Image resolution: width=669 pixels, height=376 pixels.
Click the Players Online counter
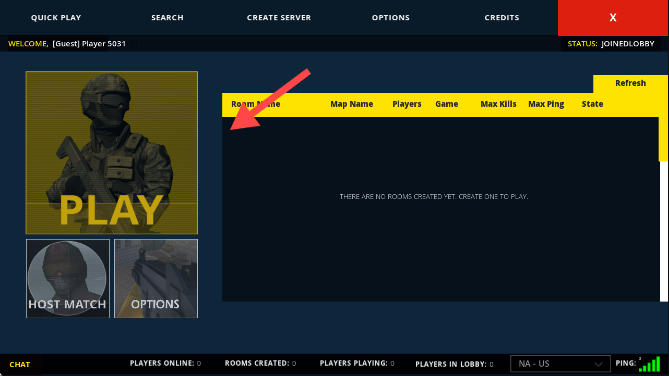click(x=165, y=363)
